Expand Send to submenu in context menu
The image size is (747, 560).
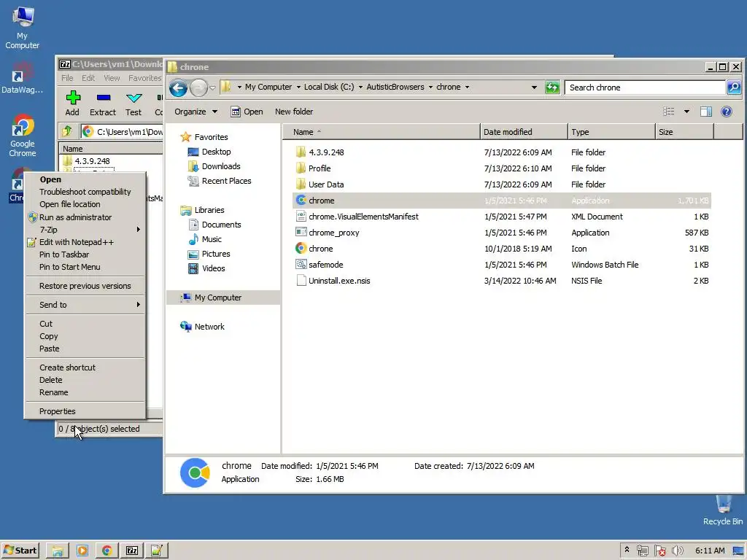85,305
